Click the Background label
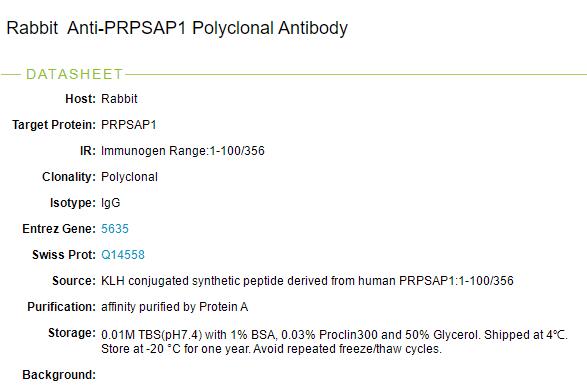The width and height of the screenshot is (587, 391). pyautogui.click(x=59, y=375)
